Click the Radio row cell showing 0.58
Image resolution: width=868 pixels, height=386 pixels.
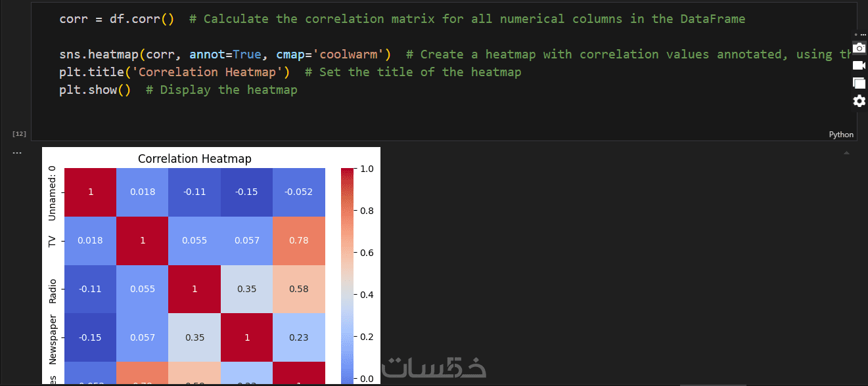coord(299,289)
